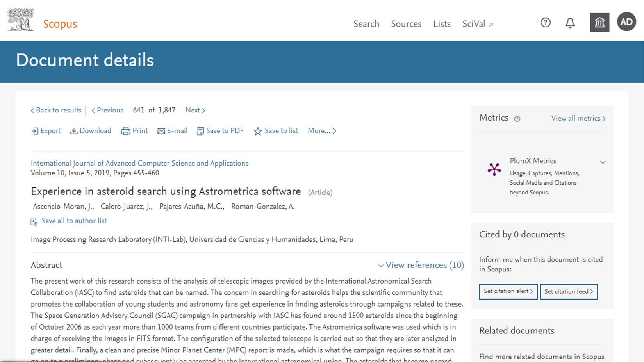Click Set citation alert button
Image resolution: width=644 pixels, height=362 pixels.
508,291
